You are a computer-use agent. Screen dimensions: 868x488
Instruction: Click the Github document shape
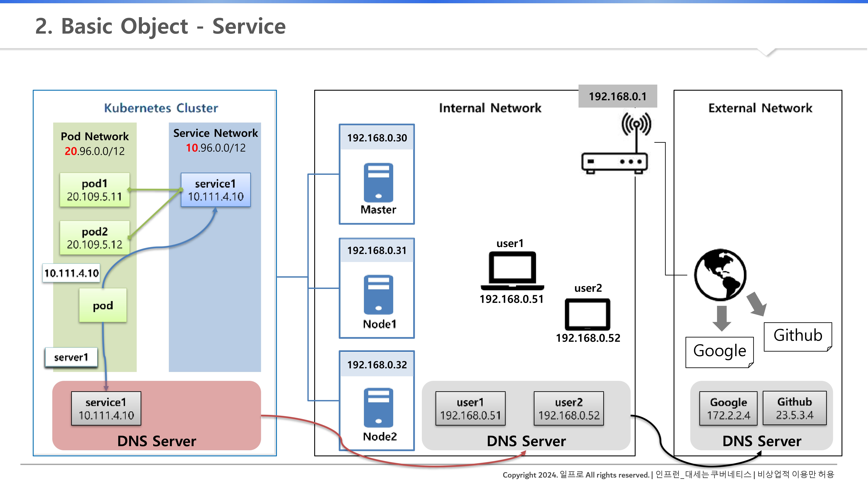pos(797,336)
